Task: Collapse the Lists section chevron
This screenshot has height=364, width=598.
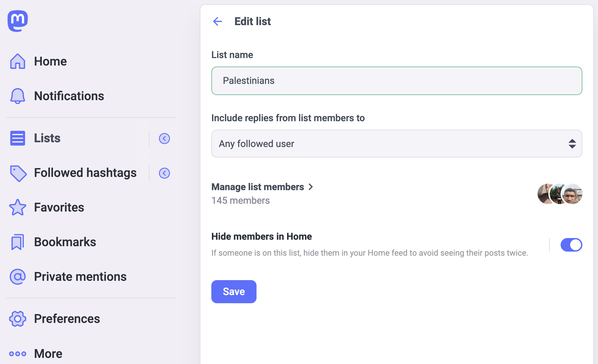Action: [x=164, y=138]
